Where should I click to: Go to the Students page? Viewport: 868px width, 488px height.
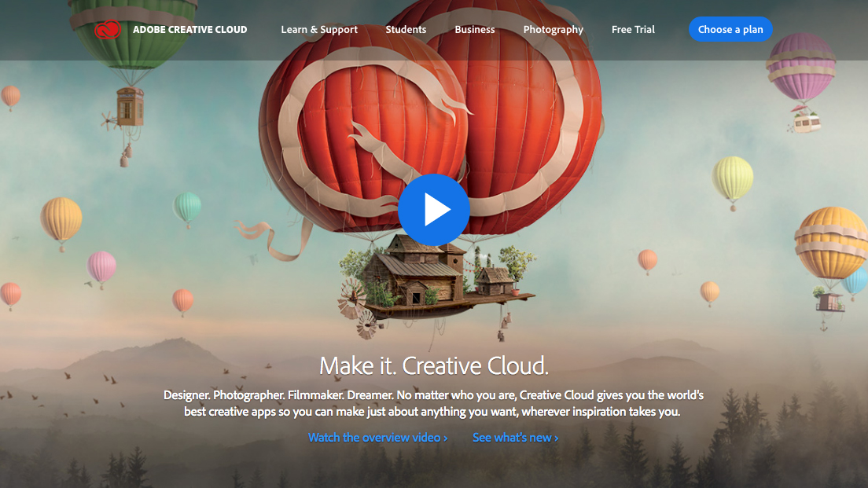coord(406,29)
